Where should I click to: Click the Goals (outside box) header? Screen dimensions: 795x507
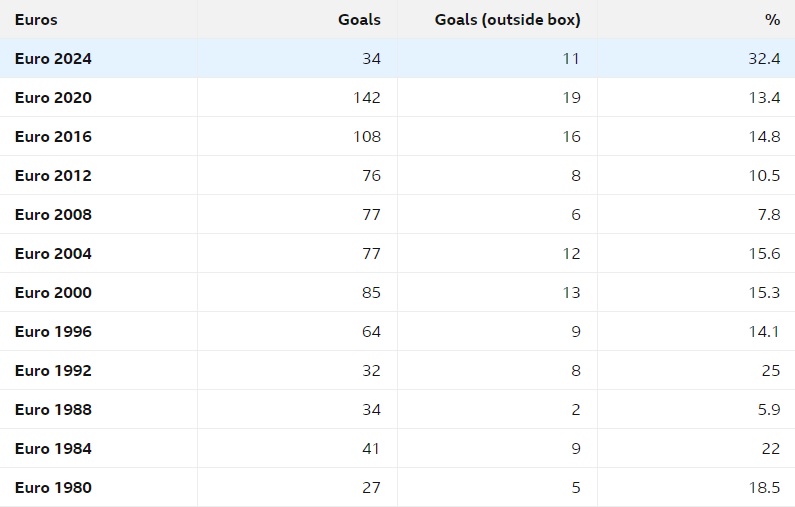pos(508,20)
